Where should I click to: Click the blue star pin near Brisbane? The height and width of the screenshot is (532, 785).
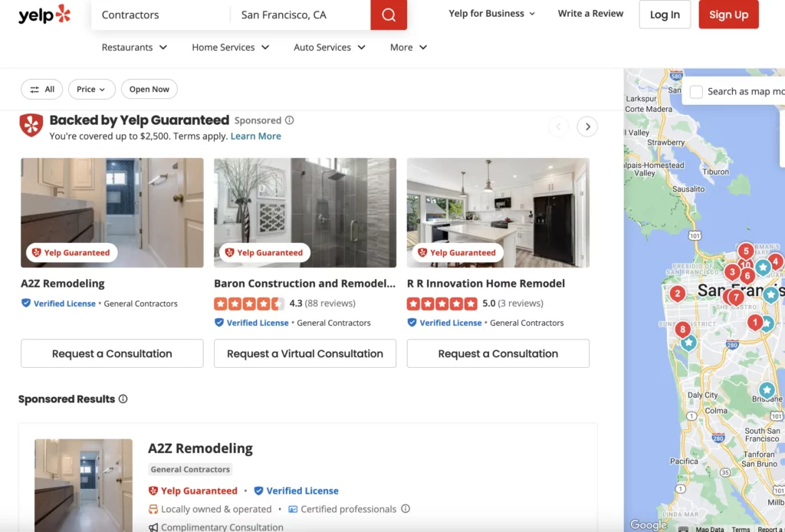point(767,390)
